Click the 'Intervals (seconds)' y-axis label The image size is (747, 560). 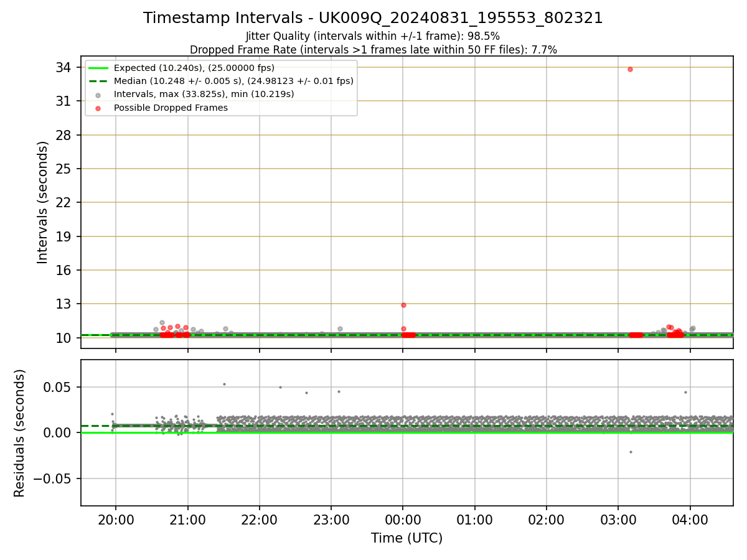coord(42,202)
